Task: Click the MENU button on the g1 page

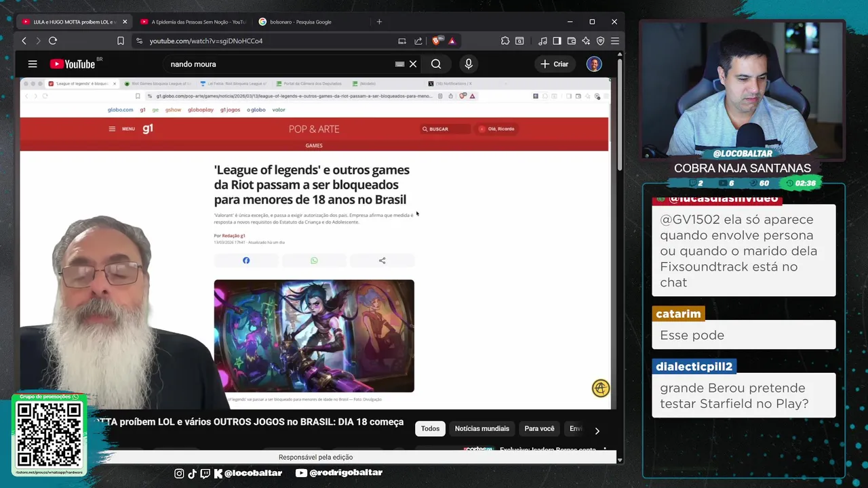Action: pos(122,129)
